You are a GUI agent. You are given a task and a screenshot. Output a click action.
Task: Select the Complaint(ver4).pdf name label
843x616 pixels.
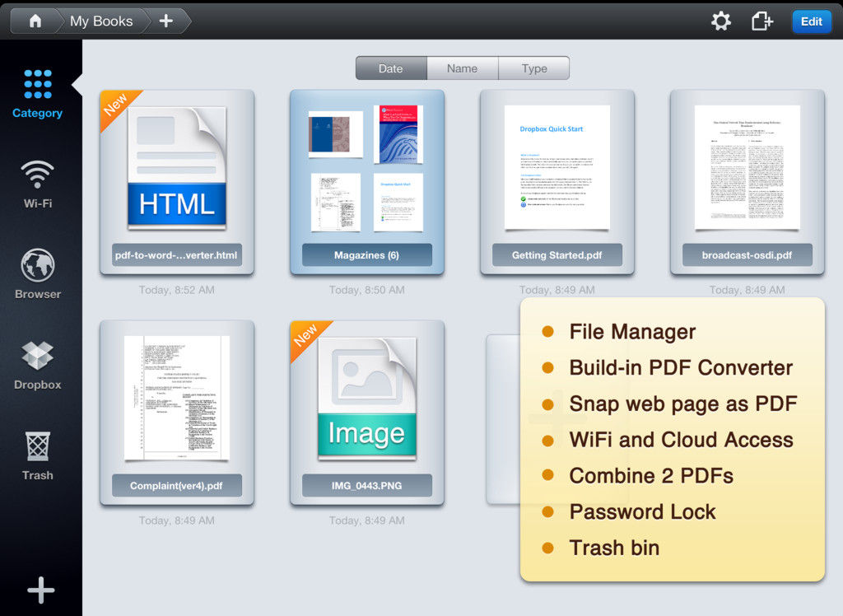pyautogui.click(x=176, y=485)
